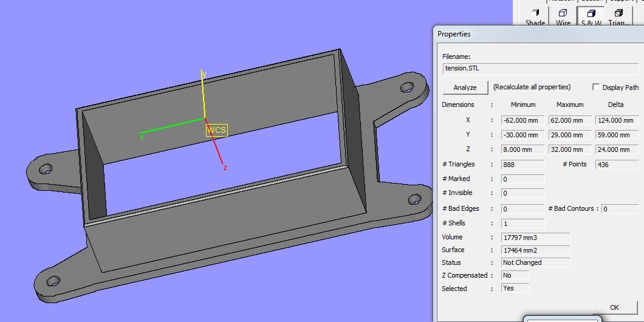Select the X Maximum value 62.000 mm
644x322 pixels.
[x=570, y=120]
